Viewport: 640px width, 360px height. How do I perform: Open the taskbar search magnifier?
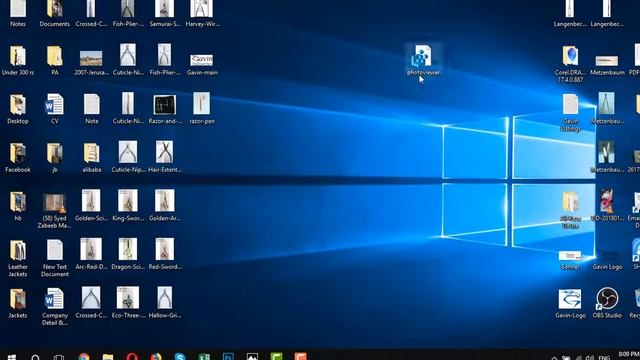point(36,357)
